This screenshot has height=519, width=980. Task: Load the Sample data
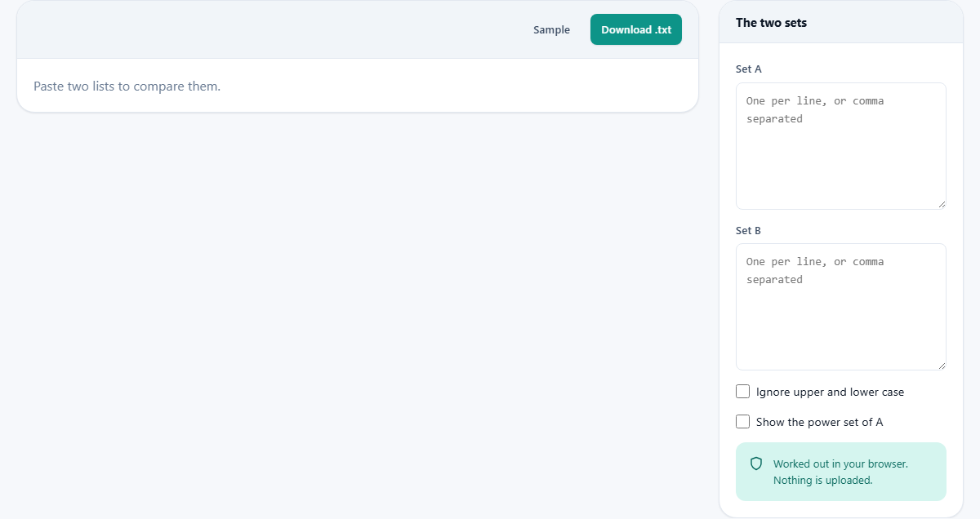(x=551, y=29)
